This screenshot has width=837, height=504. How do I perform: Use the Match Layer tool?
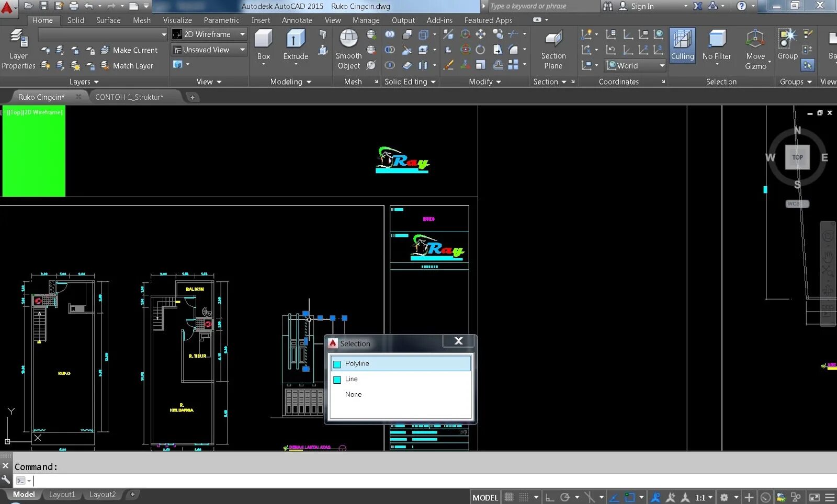(127, 66)
